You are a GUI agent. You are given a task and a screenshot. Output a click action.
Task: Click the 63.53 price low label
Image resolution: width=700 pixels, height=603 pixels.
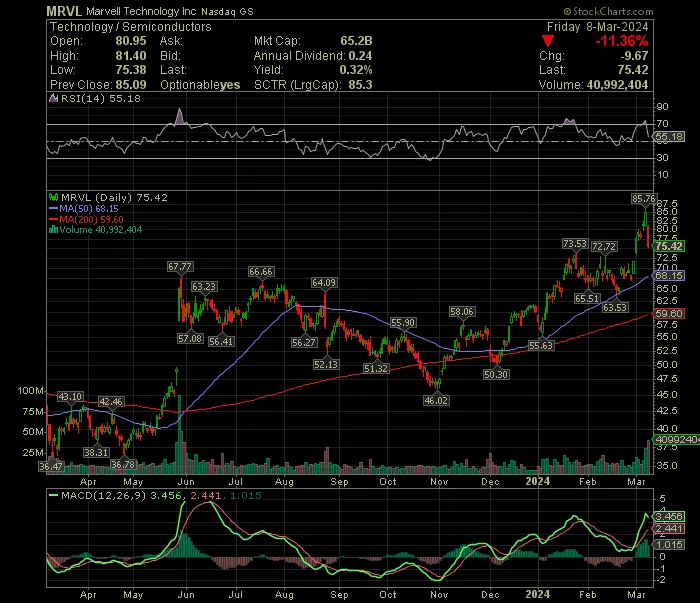tap(615, 307)
